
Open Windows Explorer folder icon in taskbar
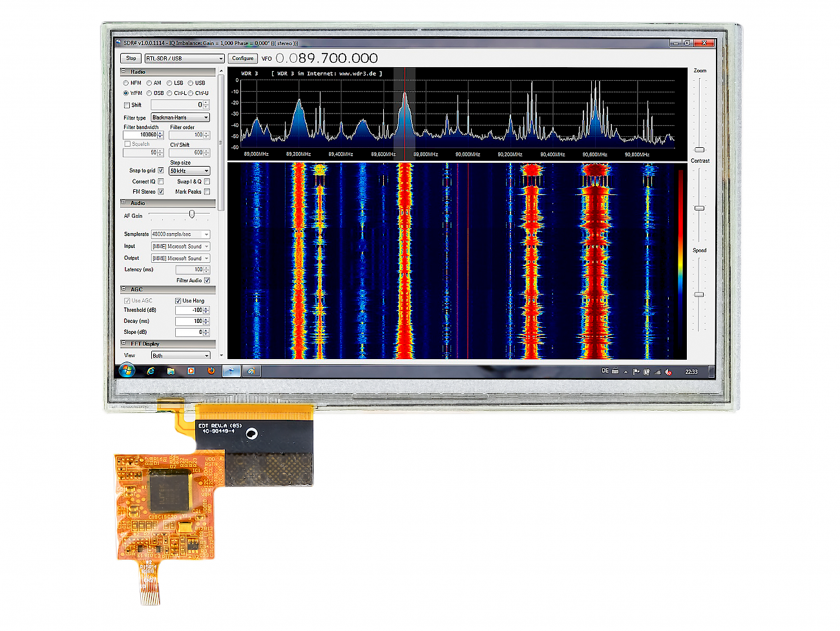[171, 371]
